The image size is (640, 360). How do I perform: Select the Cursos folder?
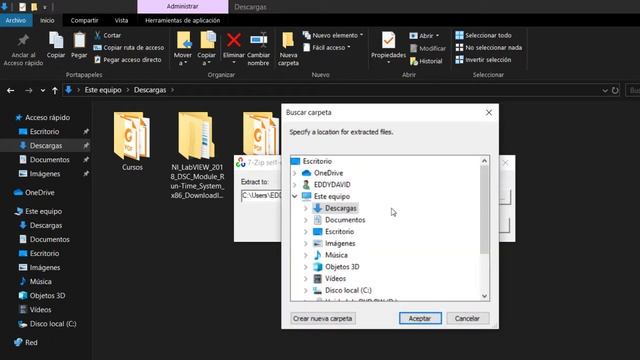[x=132, y=141]
